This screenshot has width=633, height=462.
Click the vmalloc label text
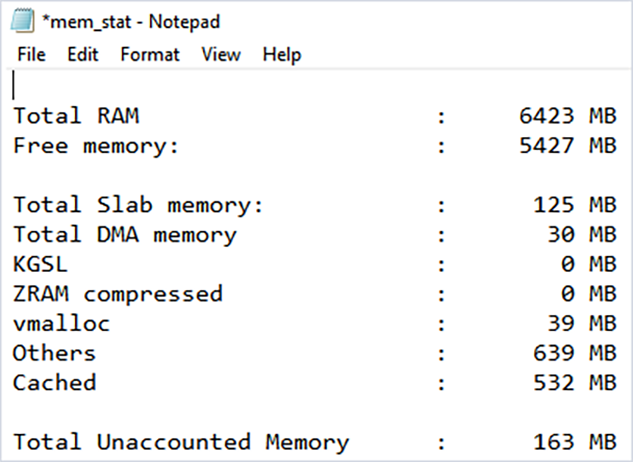click(61, 323)
